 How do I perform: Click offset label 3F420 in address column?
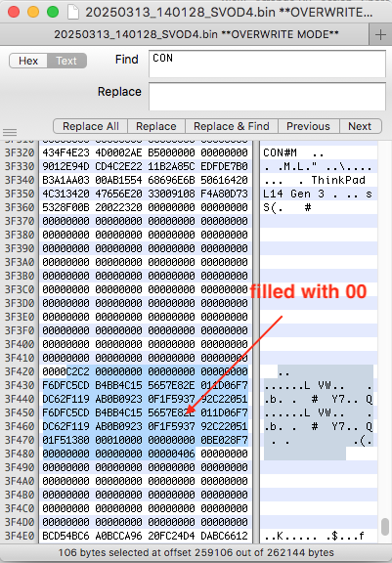20,371
